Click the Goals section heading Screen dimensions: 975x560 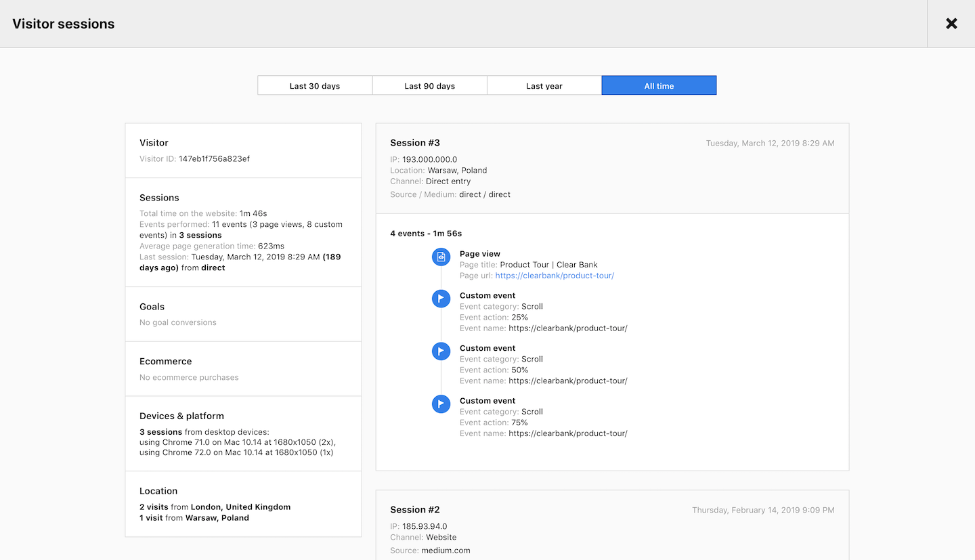pyautogui.click(x=152, y=307)
